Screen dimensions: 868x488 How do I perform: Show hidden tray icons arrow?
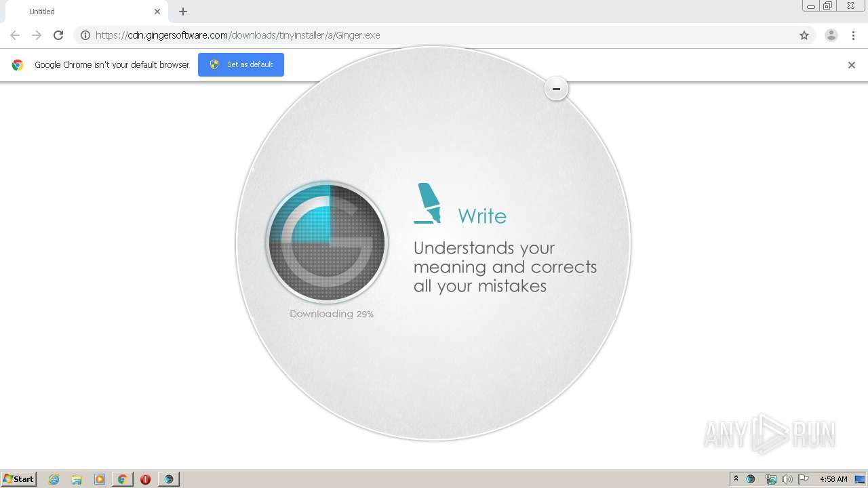click(736, 479)
